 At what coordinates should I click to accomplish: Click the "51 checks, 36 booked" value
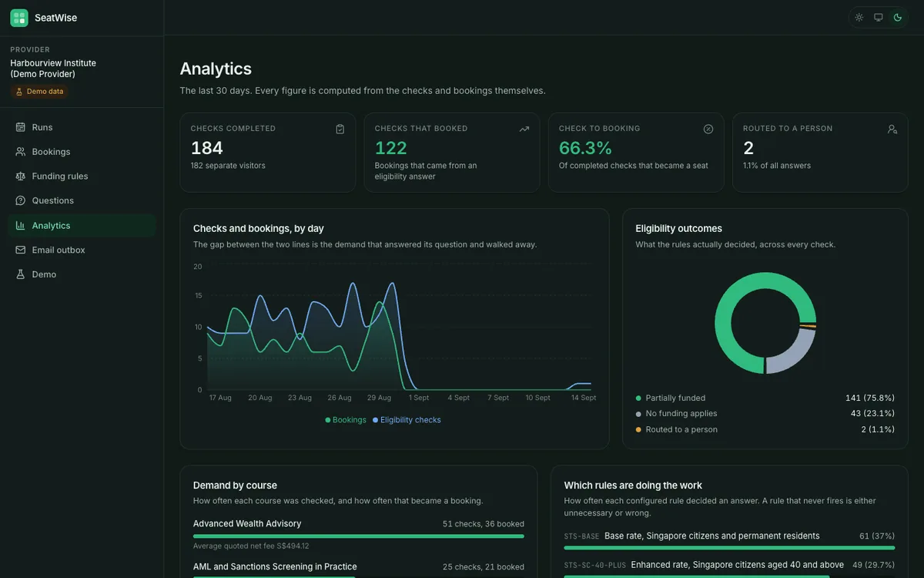(x=484, y=524)
